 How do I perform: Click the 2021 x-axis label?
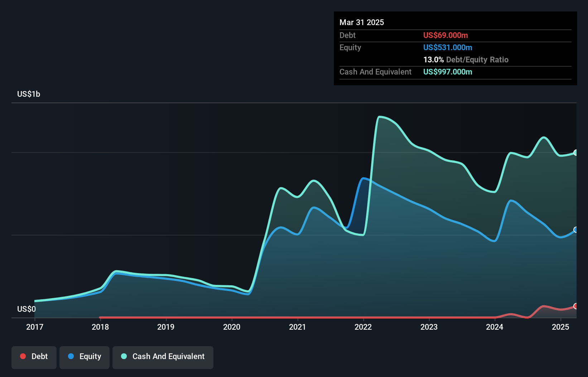tap(298, 327)
